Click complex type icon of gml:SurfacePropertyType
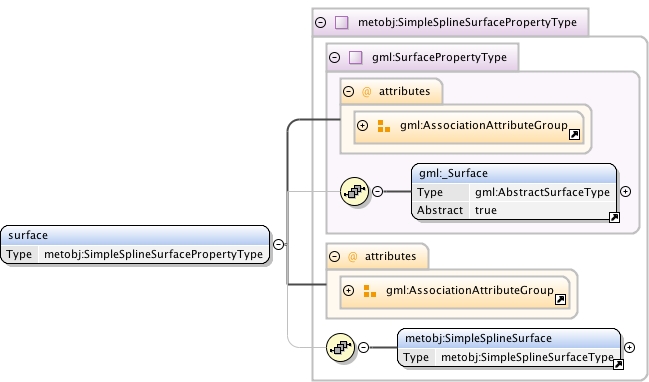This screenshot has width=649, height=382. click(356, 57)
